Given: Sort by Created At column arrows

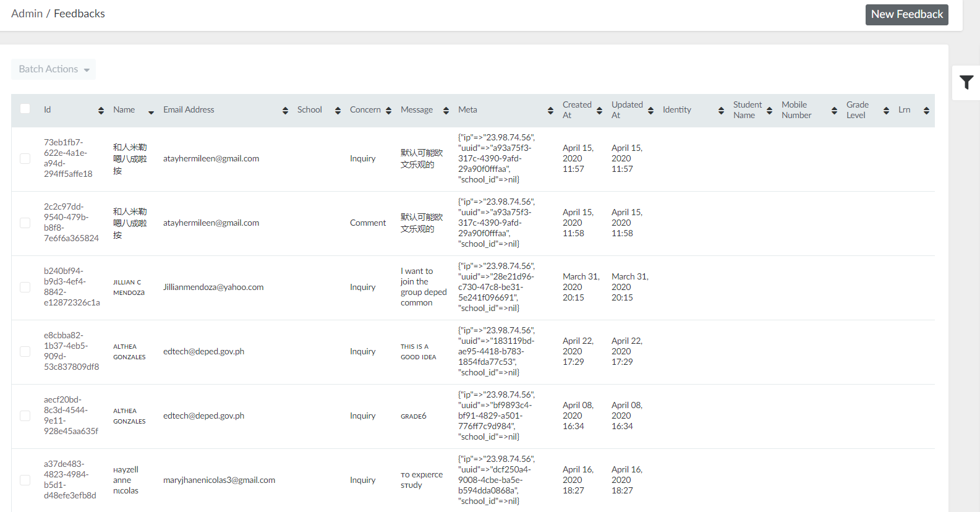Looking at the screenshot, I should point(599,111).
